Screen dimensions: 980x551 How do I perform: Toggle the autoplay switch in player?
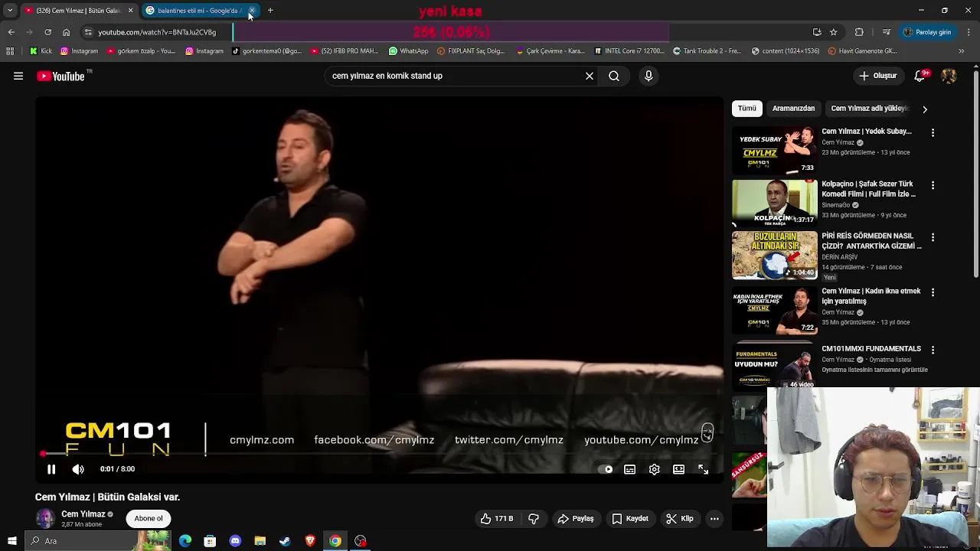605,469
